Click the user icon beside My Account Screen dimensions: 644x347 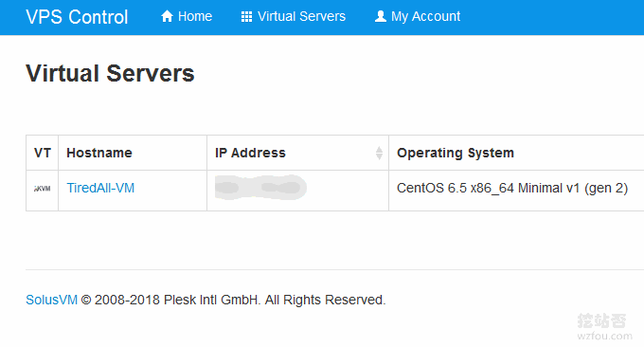pos(381,16)
